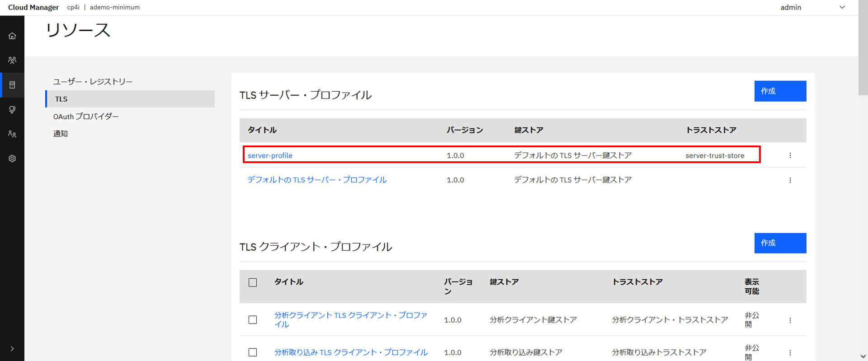The height and width of the screenshot is (361, 868).
Task: Open the Settings gear icon in the sidebar
Action: (x=12, y=159)
